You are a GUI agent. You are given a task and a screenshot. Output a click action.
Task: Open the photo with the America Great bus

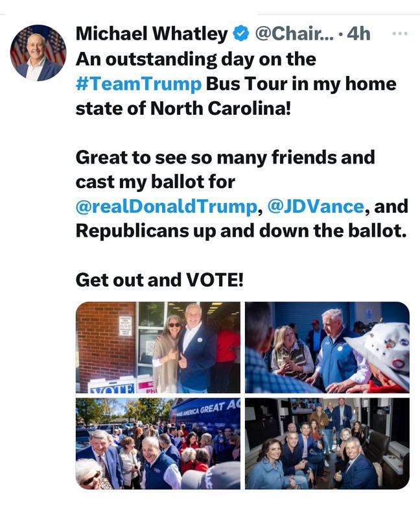point(158,443)
